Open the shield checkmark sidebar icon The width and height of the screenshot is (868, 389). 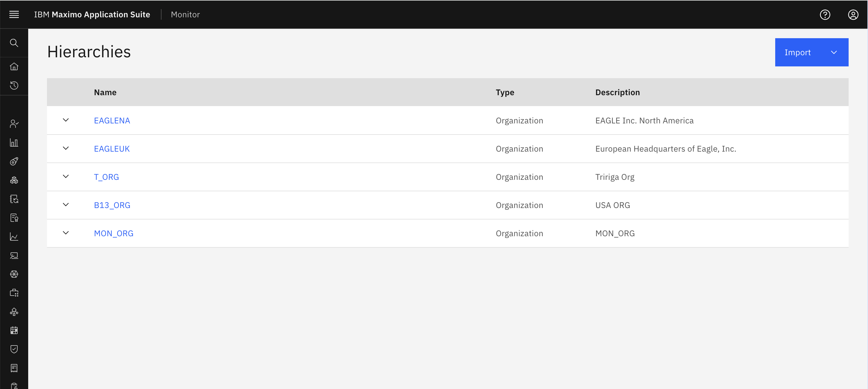[x=14, y=349]
